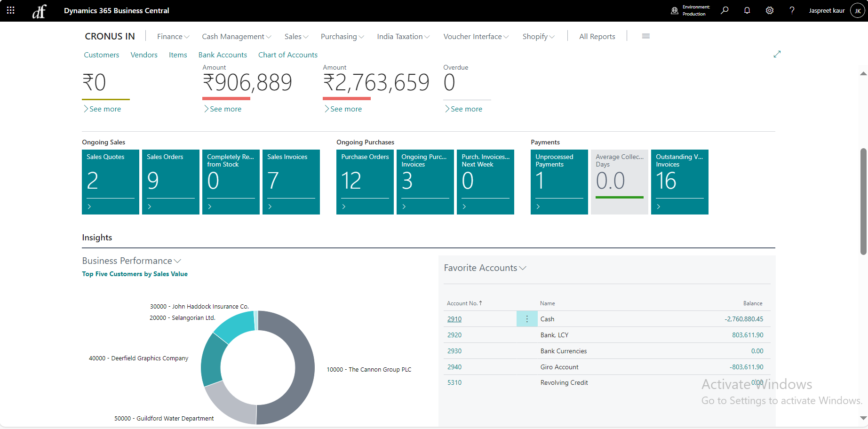
Task: Click the vertical page scrollbar thumb
Action: [863, 202]
